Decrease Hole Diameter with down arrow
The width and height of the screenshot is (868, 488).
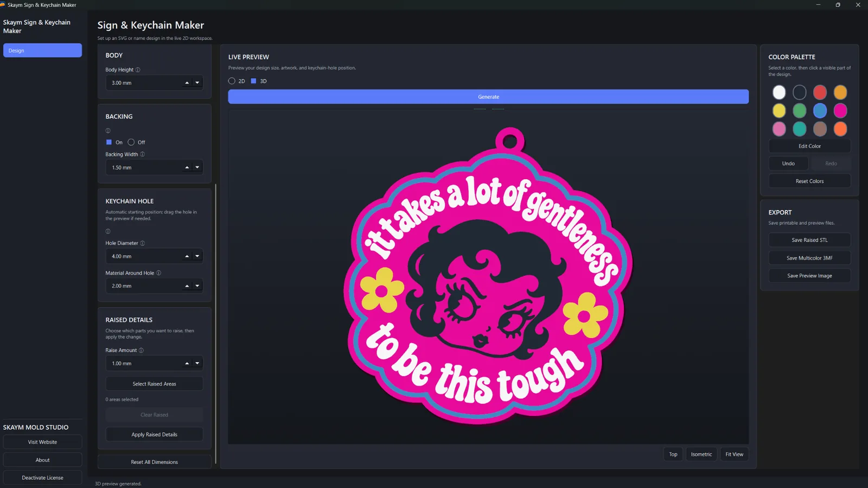coord(197,256)
